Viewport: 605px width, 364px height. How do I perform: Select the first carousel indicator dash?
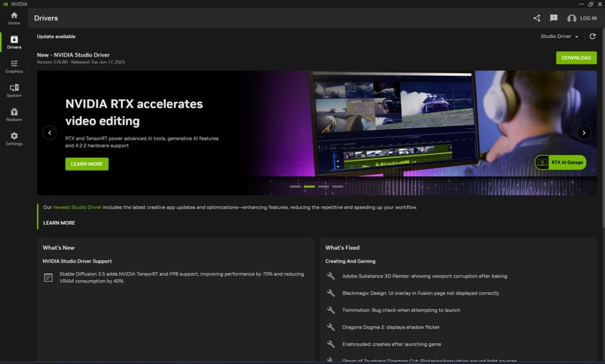click(295, 187)
